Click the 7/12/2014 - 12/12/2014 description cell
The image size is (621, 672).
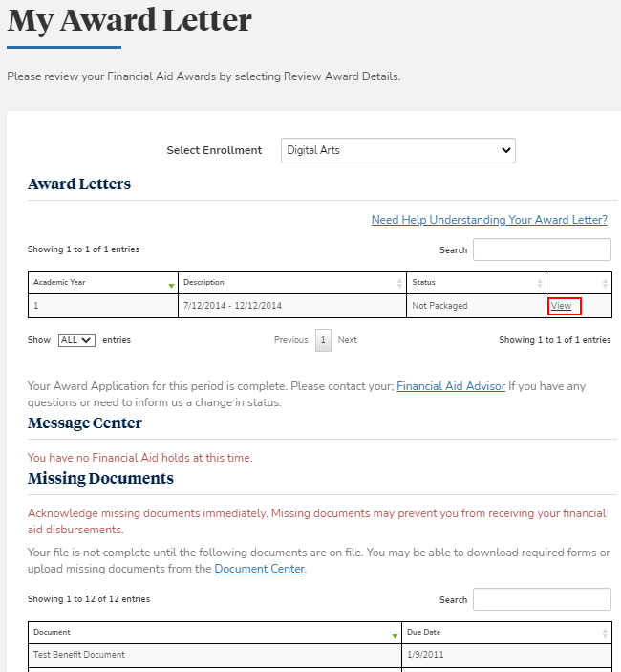(232, 306)
